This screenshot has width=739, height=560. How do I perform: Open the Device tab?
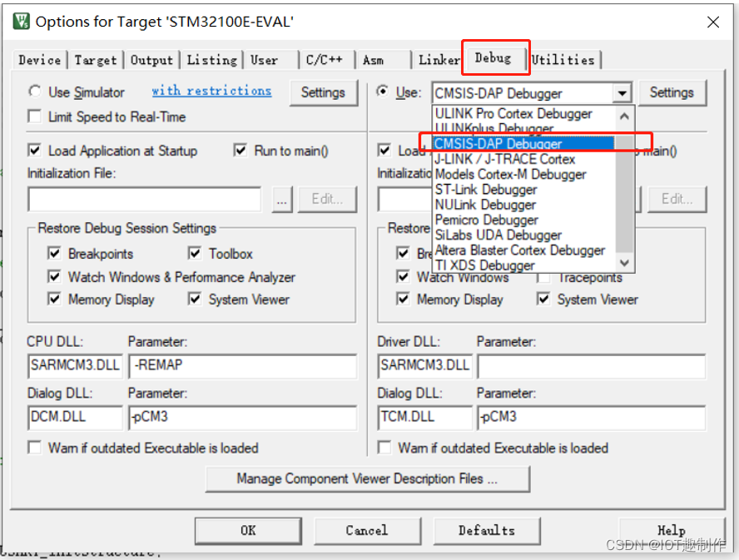(40, 61)
